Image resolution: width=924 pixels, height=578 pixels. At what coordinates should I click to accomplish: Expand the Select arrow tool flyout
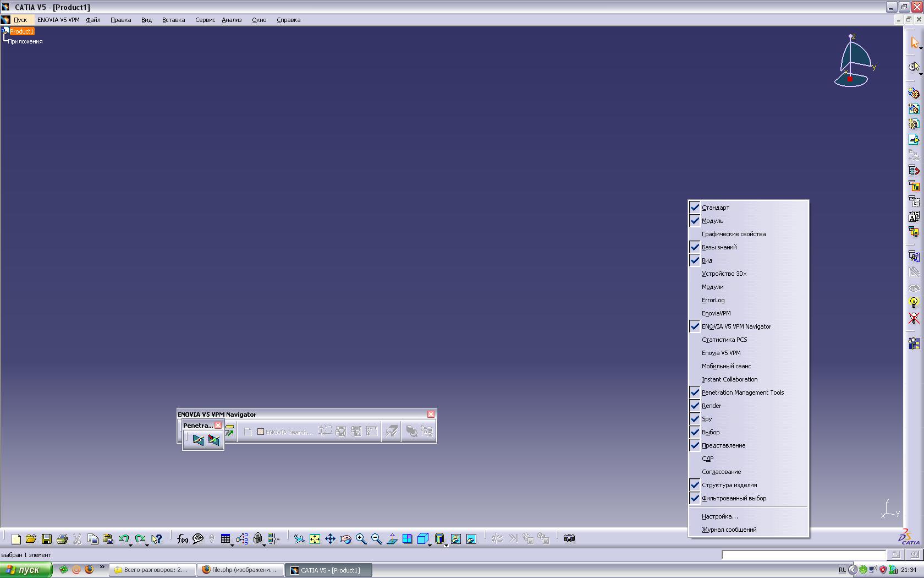921,48
